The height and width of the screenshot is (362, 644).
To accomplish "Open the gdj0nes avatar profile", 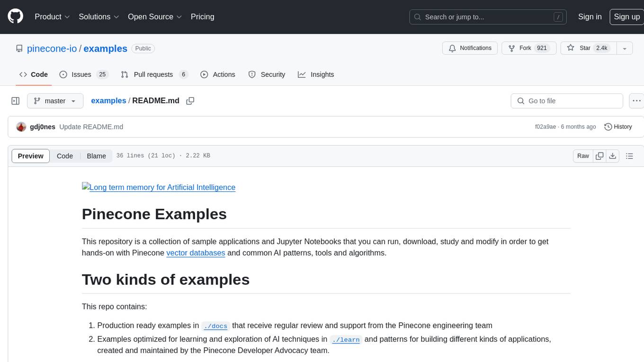I will pos(21,127).
